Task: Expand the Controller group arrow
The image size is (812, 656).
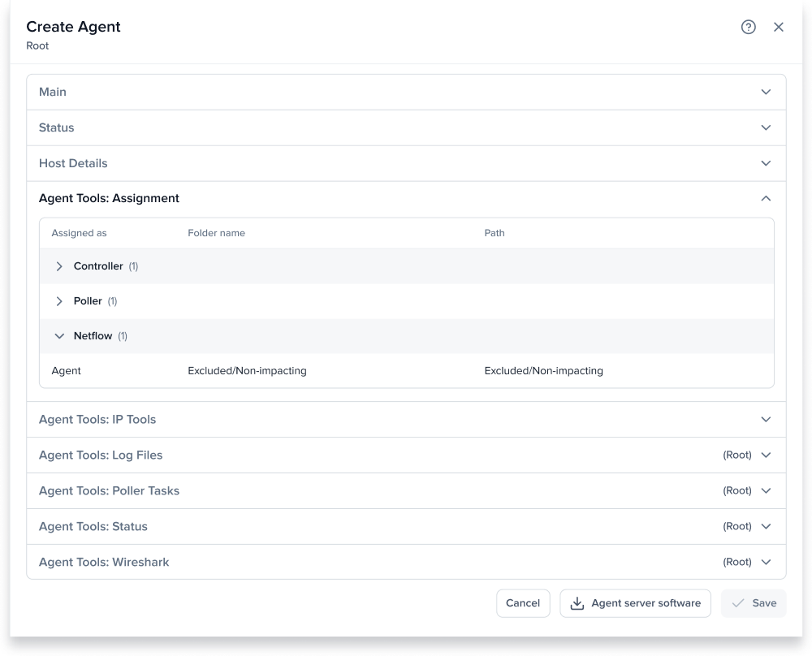Action: point(59,266)
